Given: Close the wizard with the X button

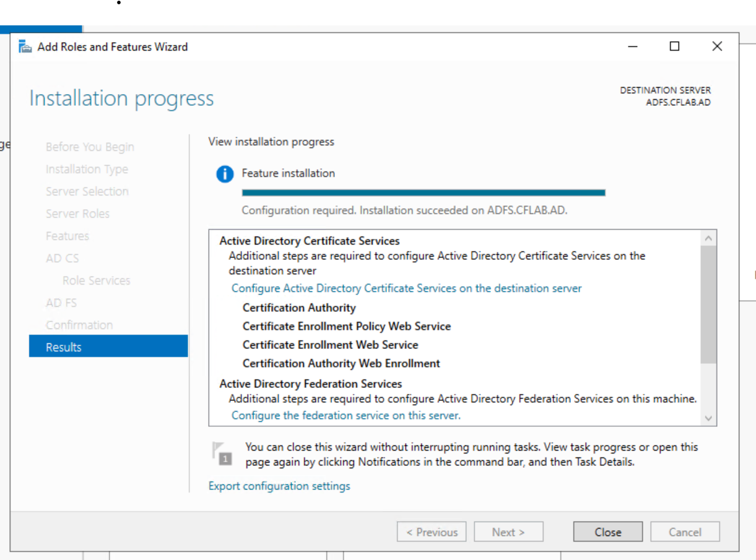Looking at the screenshot, I should (717, 46).
